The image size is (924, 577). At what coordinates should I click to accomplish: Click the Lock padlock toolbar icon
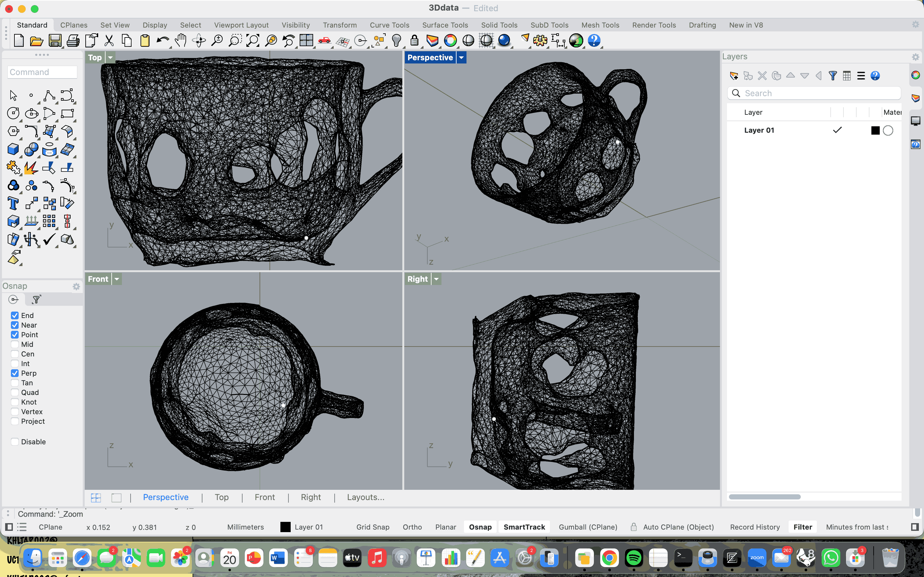coord(415,40)
